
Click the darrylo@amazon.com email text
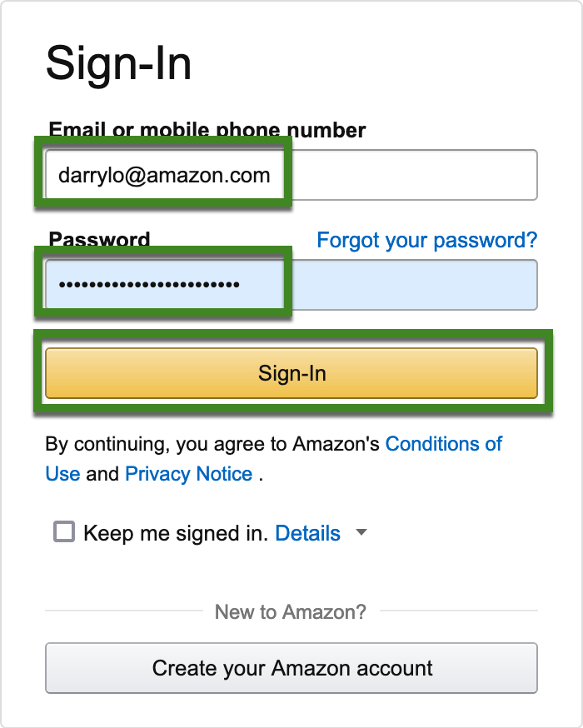(x=164, y=175)
